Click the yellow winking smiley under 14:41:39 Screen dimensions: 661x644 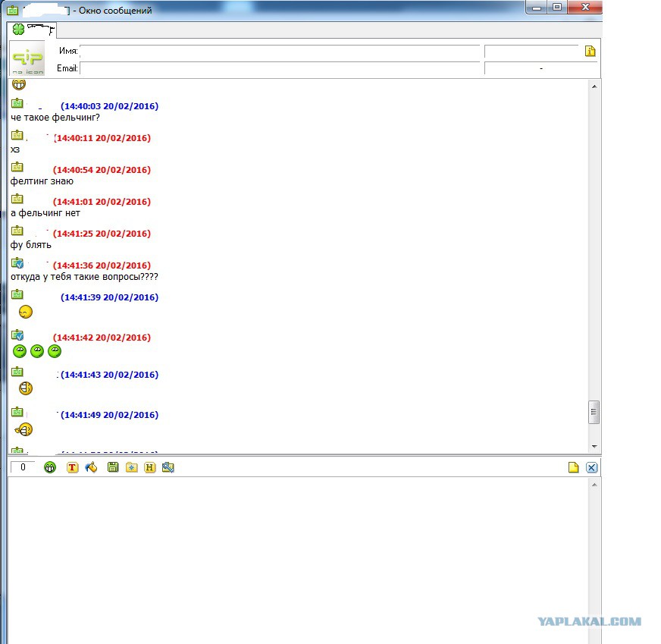click(x=26, y=312)
